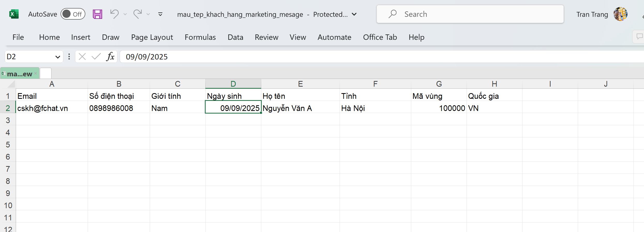644x232 pixels.
Task: Expand the file name Protected dropdown chevron
Action: click(x=354, y=14)
